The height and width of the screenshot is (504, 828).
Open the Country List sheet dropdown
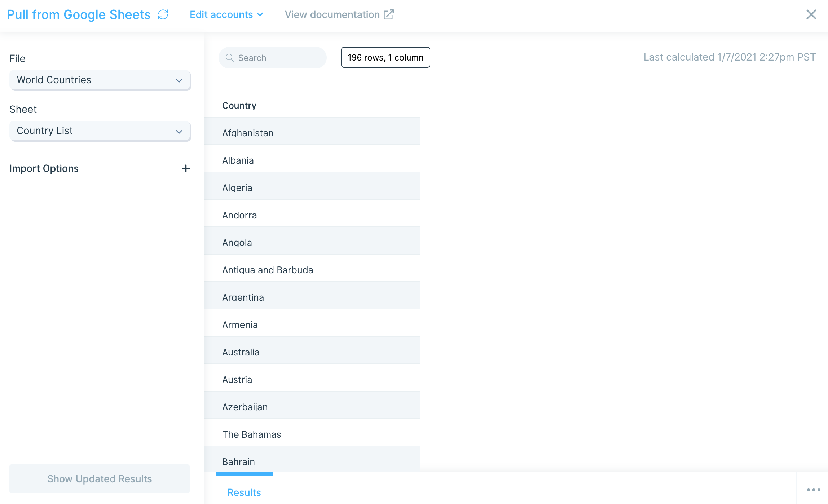(100, 131)
